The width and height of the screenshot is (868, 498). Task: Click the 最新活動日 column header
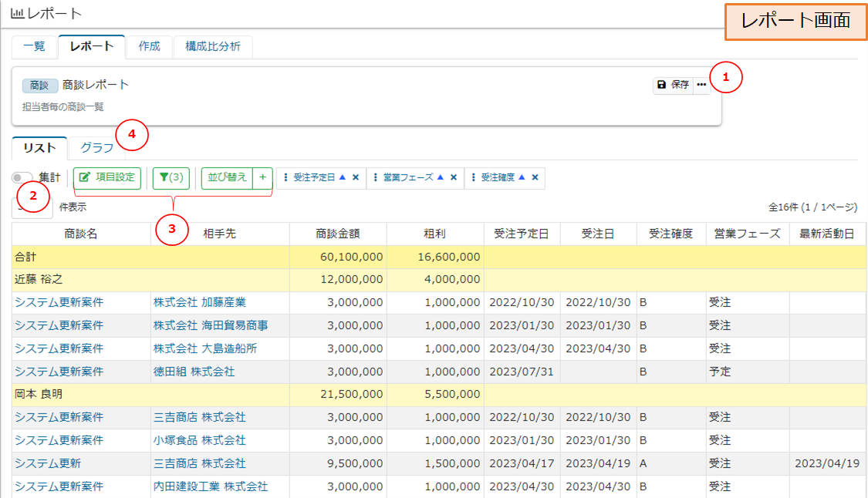(x=827, y=234)
